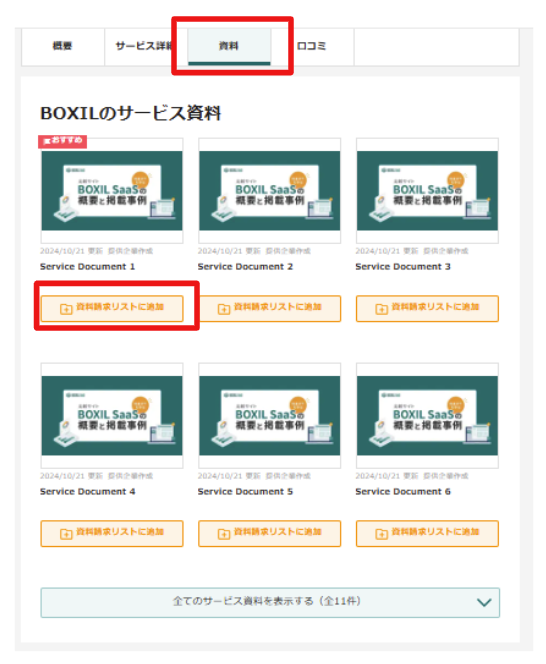Expand 全てのサービス資料を表示する chevron arrow

click(x=484, y=602)
